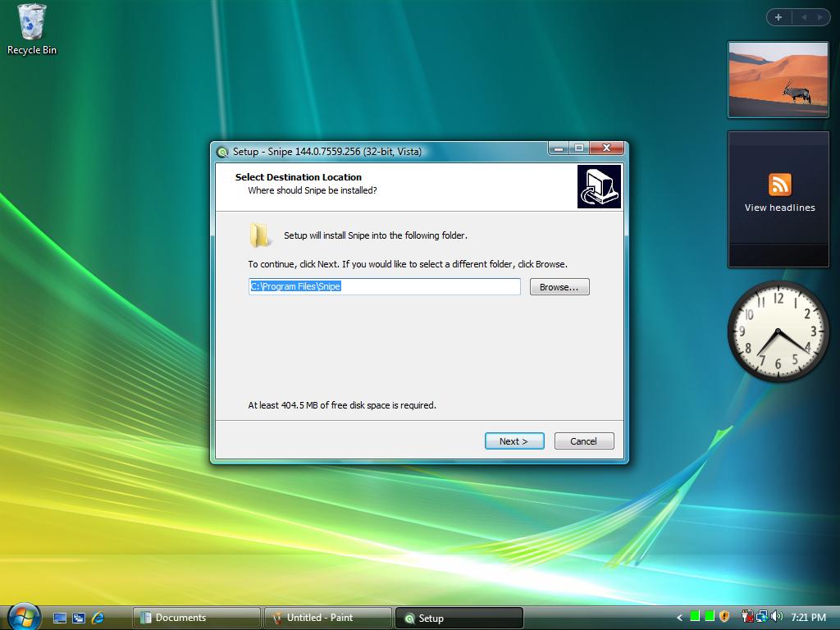840x630 pixels.
Task: Click 'To continue, click Next' instruction text
Action: point(408,265)
